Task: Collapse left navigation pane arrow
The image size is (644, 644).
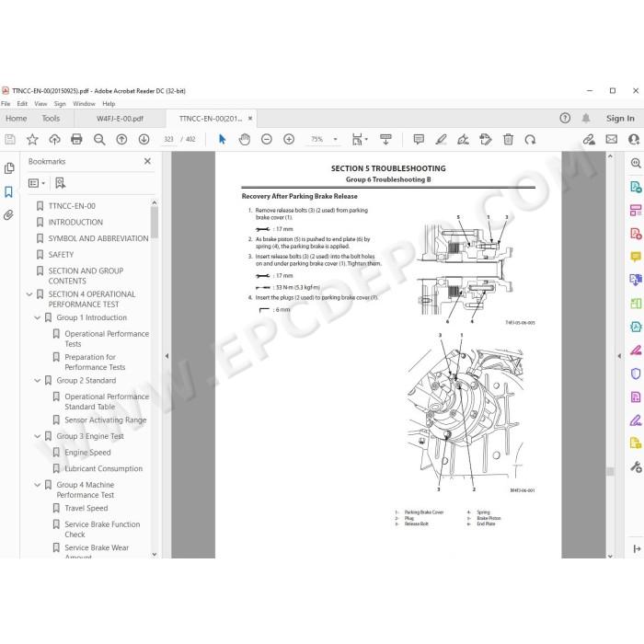Action: point(167,356)
